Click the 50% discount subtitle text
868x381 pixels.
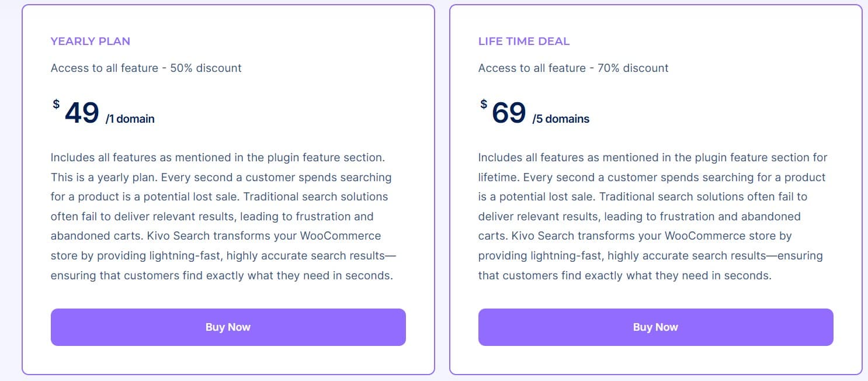coord(145,68)
